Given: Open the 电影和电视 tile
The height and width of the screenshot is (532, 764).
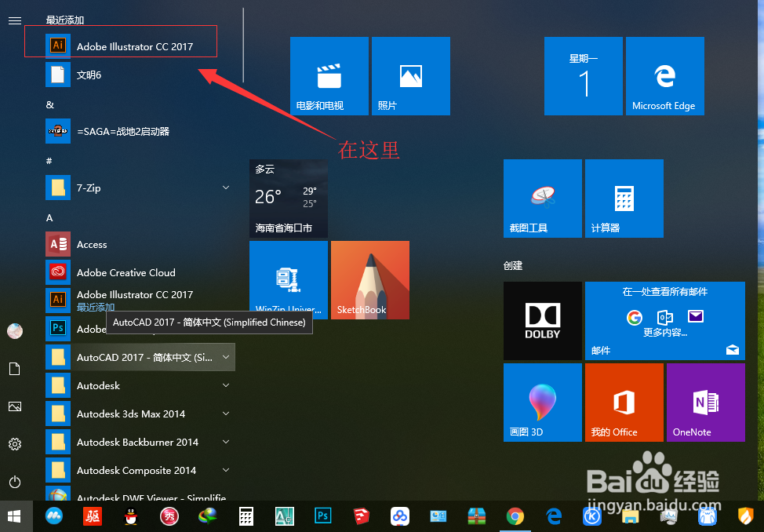Looking at the screenshot, I should [x=329, y=76].
